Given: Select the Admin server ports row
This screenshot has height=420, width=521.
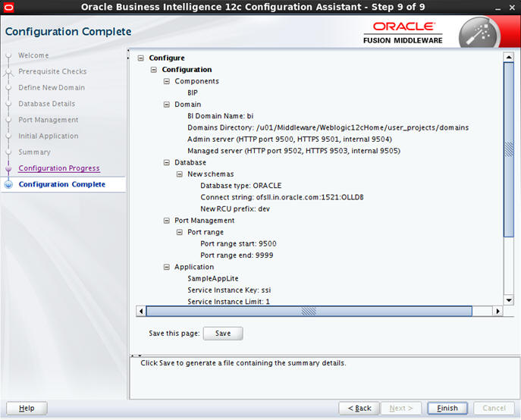Looking at the screenshot, I should [290, 139].
